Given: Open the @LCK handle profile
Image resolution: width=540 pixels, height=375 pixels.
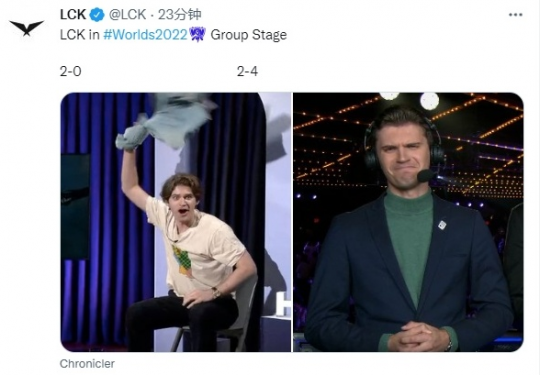Looking at the screenshot, I should tap(127, 15).
